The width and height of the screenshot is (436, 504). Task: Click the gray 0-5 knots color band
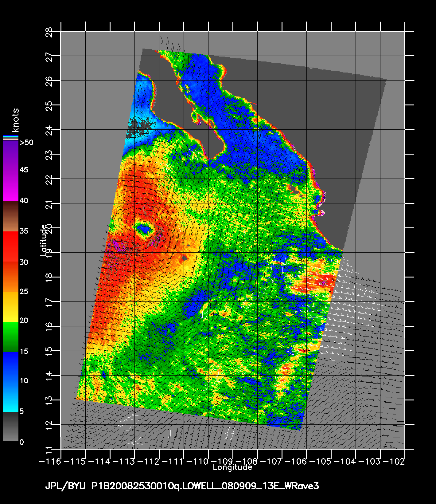click(11, 427)
